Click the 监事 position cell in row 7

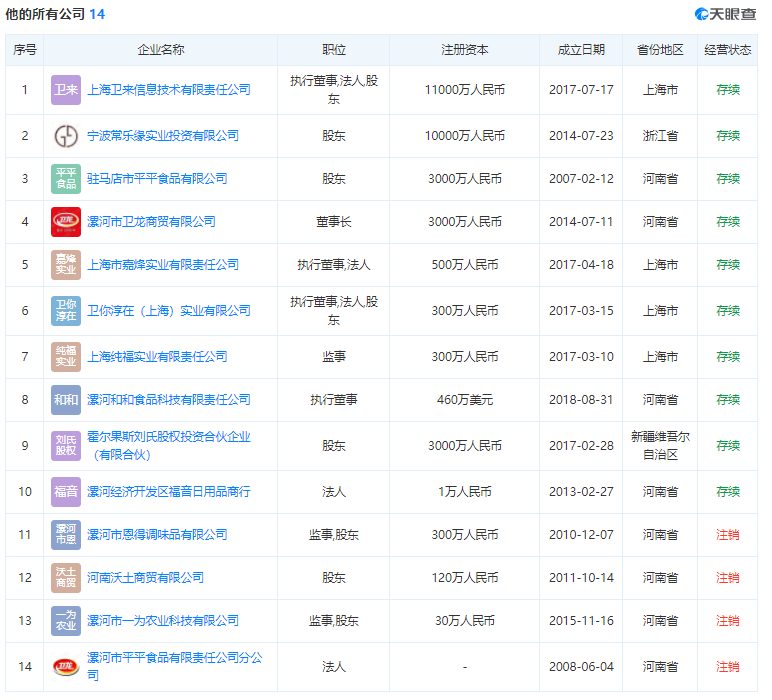(334, 357)
